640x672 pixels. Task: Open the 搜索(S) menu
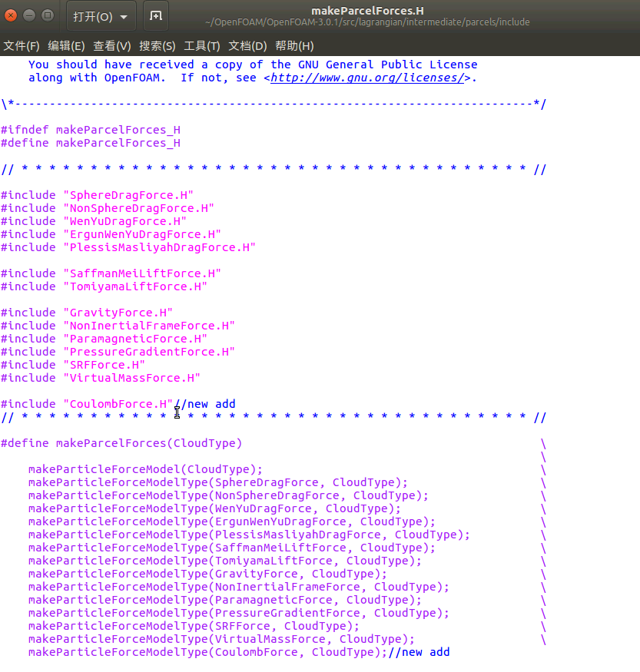tap(158, 46)
